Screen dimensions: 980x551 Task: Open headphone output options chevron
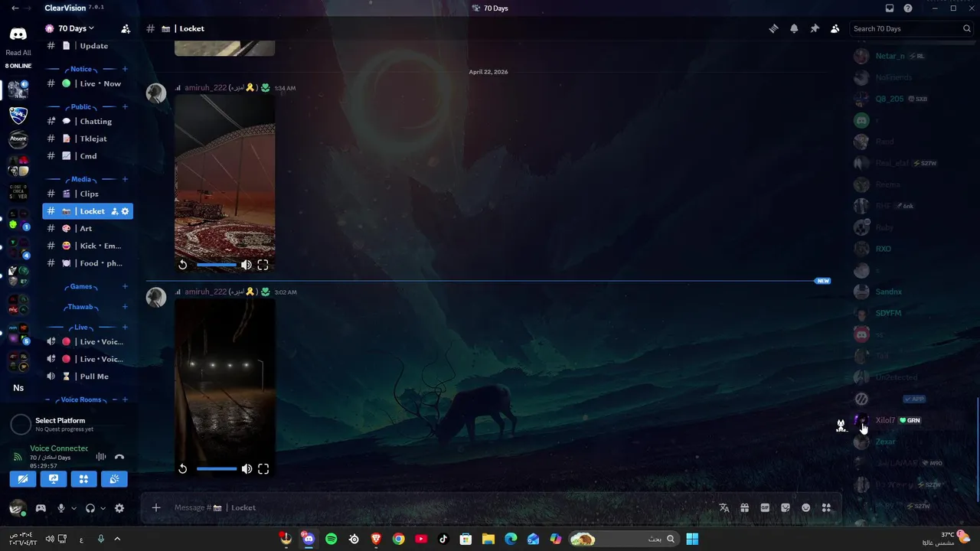pos(103,508)
